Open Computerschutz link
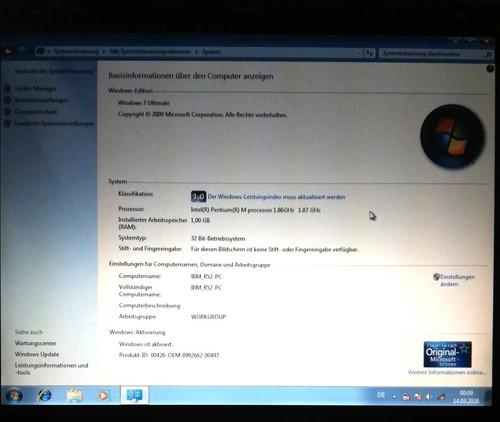This screenshot has width=500, height=422. [x=36, y=112]
